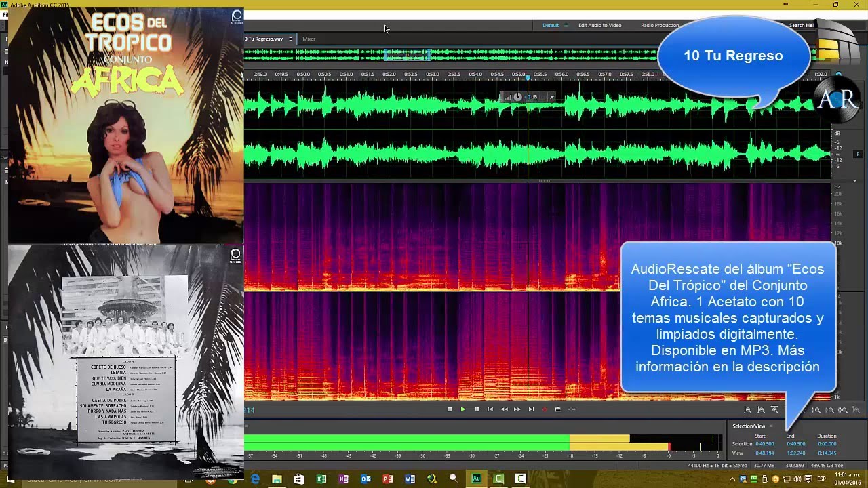Image resolution: width=868 pixels, height=488 pixels.
Task: Open Microsoft Edge from taskbar
Action: click(x=255, y=479)
